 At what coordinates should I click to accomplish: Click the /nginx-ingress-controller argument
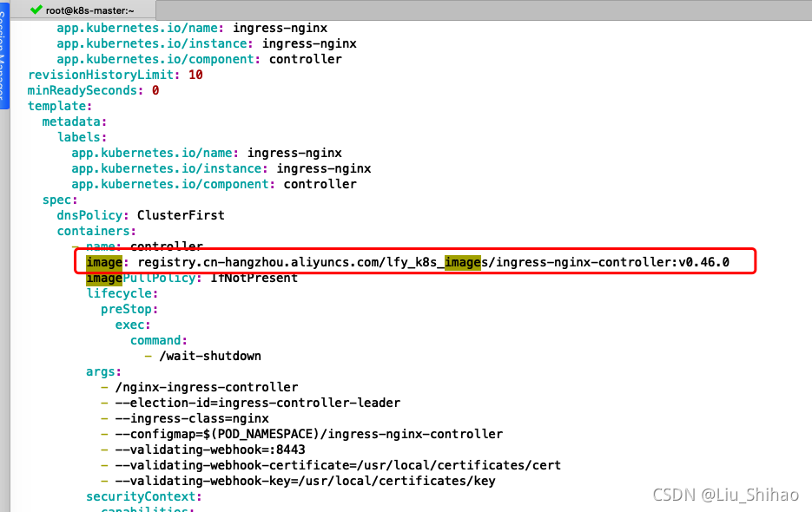click(x=207, y=387)
